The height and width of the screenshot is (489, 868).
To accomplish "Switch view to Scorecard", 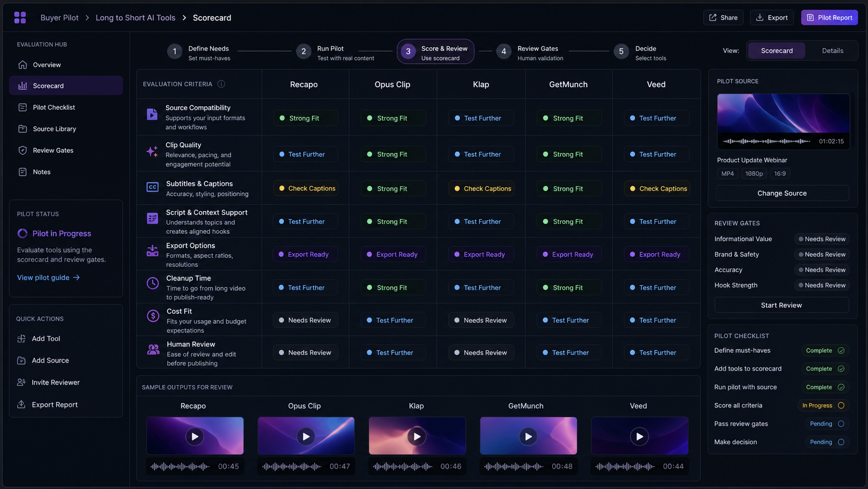I will click(777, 51).
